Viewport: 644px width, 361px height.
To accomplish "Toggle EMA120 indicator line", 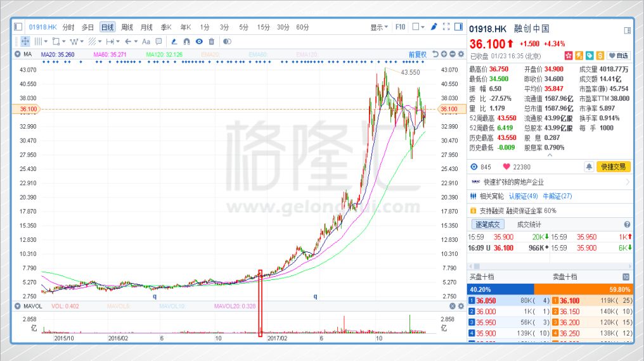I will pyautogui.click(x=308, y=54).
